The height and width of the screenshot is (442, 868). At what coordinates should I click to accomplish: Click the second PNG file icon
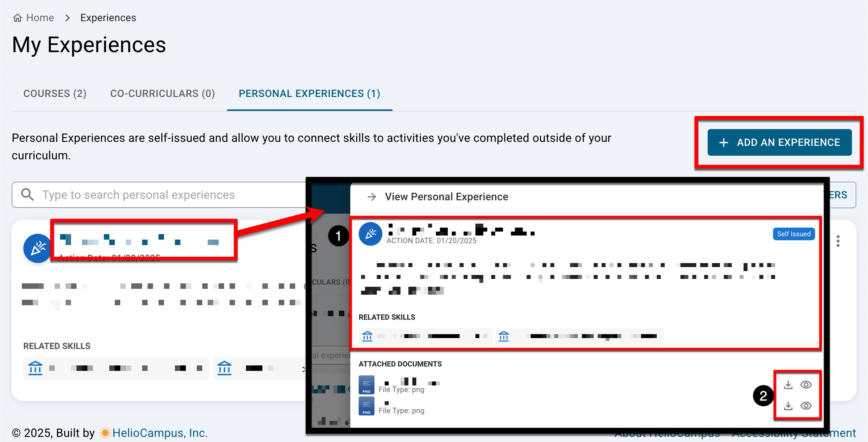pyautogui.click(x=366, y=406)
